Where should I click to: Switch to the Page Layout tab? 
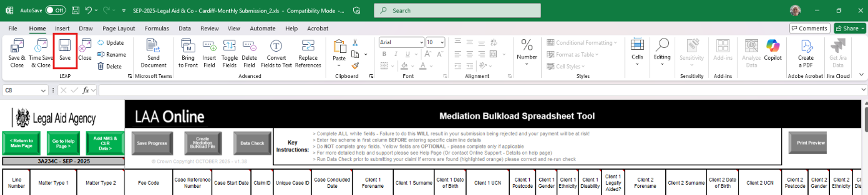click(x=119, y=29)
